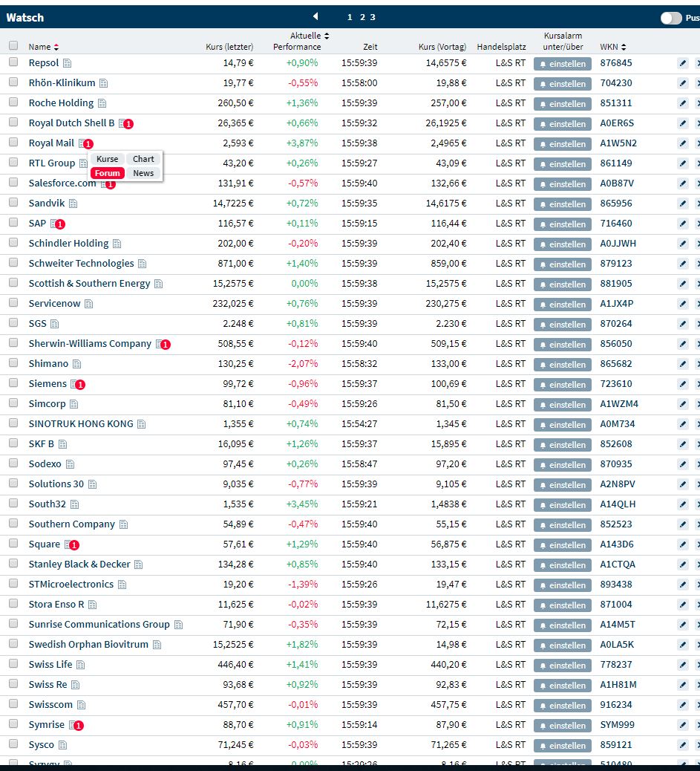Screen dimensions: 700x771
Task: Open the document icon next to Repsol
Action: (68, 63)
